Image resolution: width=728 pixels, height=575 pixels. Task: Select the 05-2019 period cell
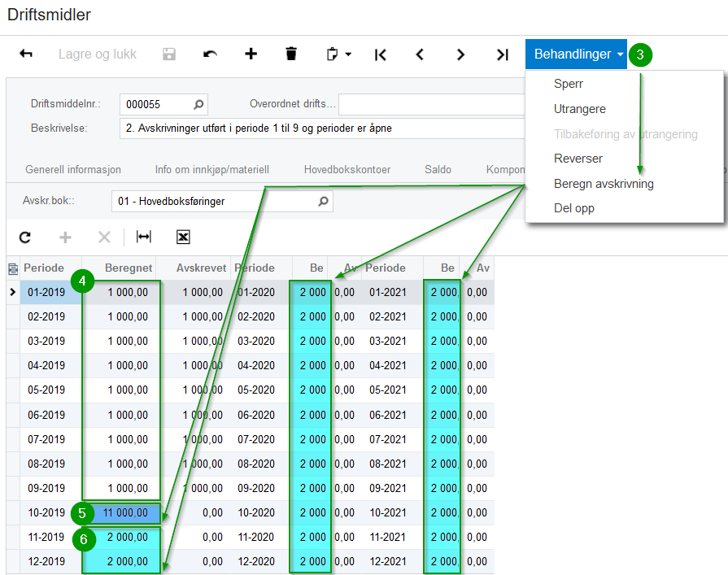[x=51, y=390]
